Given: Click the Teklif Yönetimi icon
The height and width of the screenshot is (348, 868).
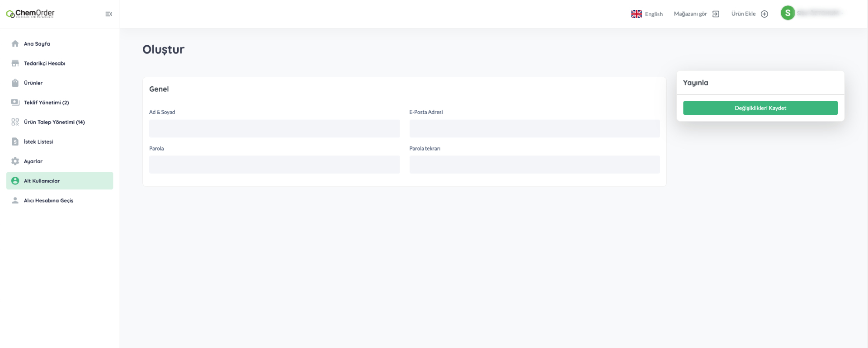Looking at the screenshot, I should click(x=15, y=103).
